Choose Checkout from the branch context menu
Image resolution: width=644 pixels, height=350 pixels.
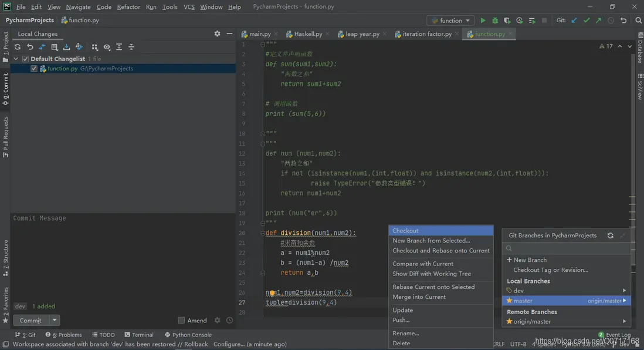[405, 231]
